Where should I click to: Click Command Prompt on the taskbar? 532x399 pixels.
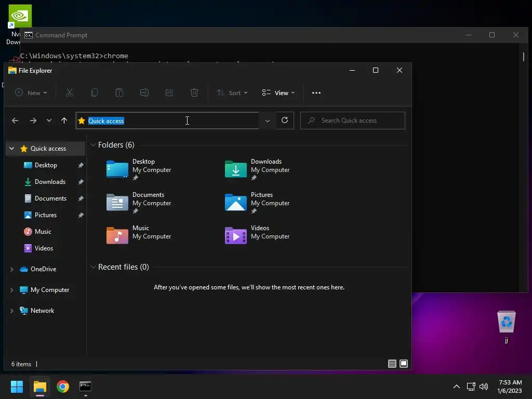[x=85, y=387]
